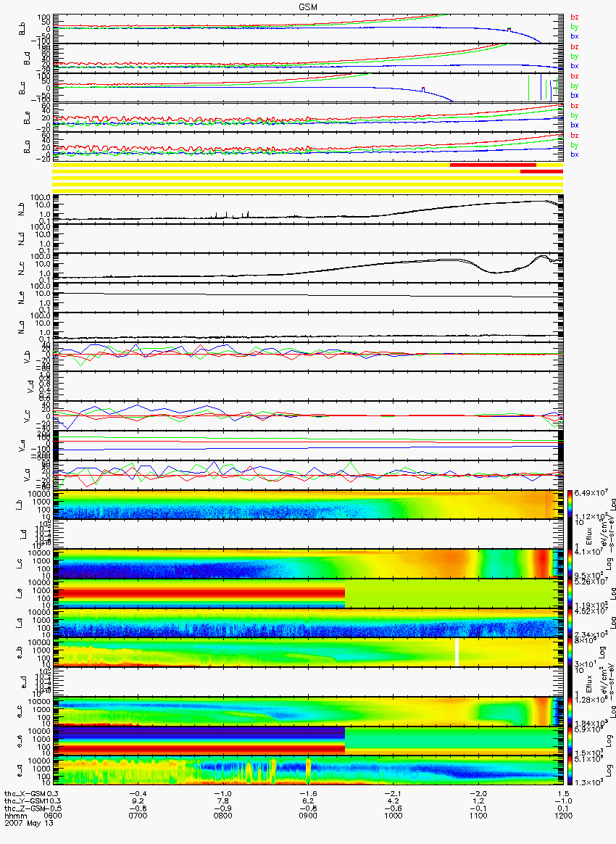This screenshot has height=844, width=616.
Task: Click the 2007 May 13 date label
Action: tap(29, 822)
